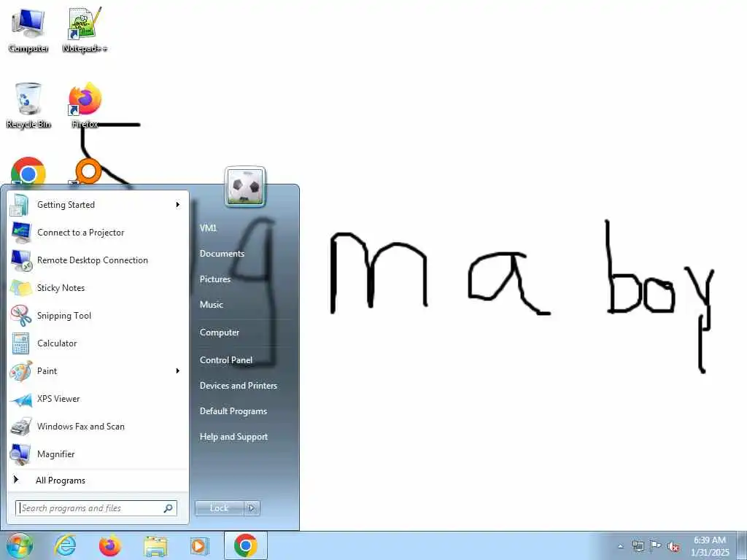747x560 pixels.
Task: Open Calculator from the Start menu
Action: point(97,343)
